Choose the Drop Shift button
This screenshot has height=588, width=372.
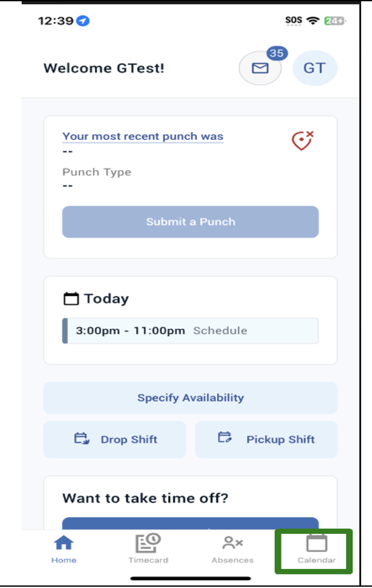[x=115, y=439]
